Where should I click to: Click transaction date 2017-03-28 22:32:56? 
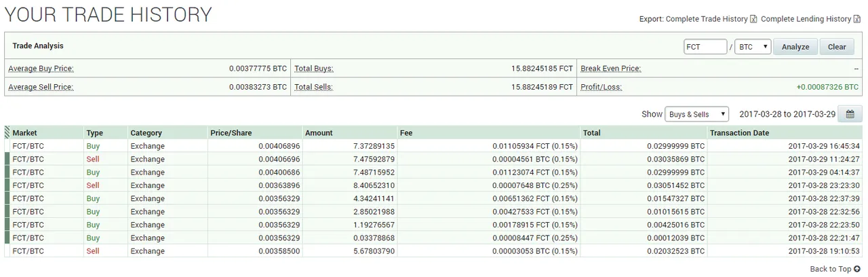click(x=824, y=212)
